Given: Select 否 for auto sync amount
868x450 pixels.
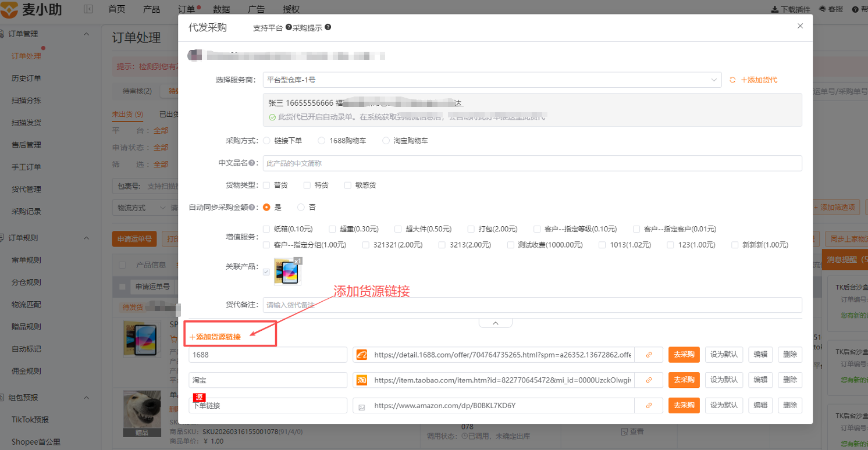Looking at the screenshot, I should coord(301,207).
